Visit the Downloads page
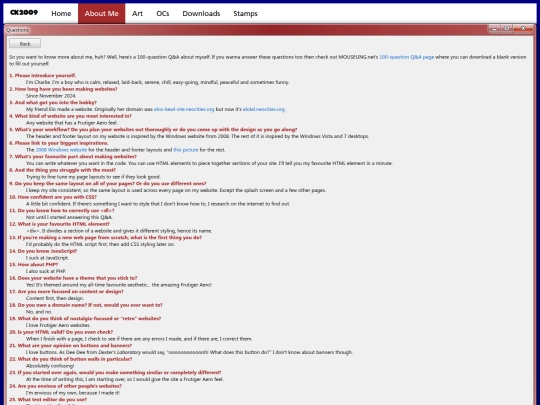Screen dimensions: 540x405 coord(201,13)
